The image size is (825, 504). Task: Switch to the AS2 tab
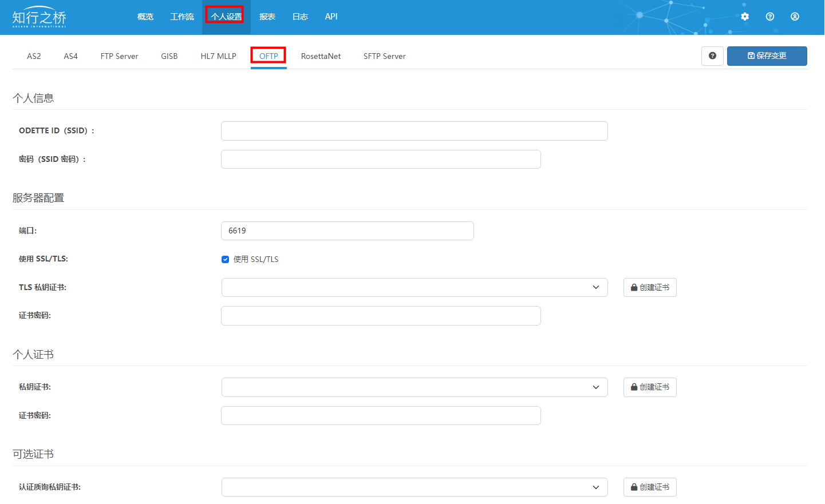click(x=34, y=56)
